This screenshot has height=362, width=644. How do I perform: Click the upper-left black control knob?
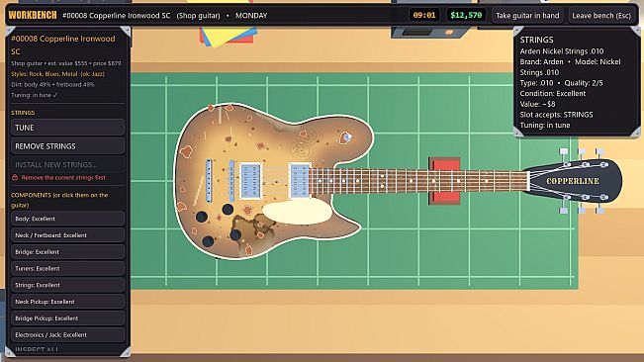pos(201,217)
